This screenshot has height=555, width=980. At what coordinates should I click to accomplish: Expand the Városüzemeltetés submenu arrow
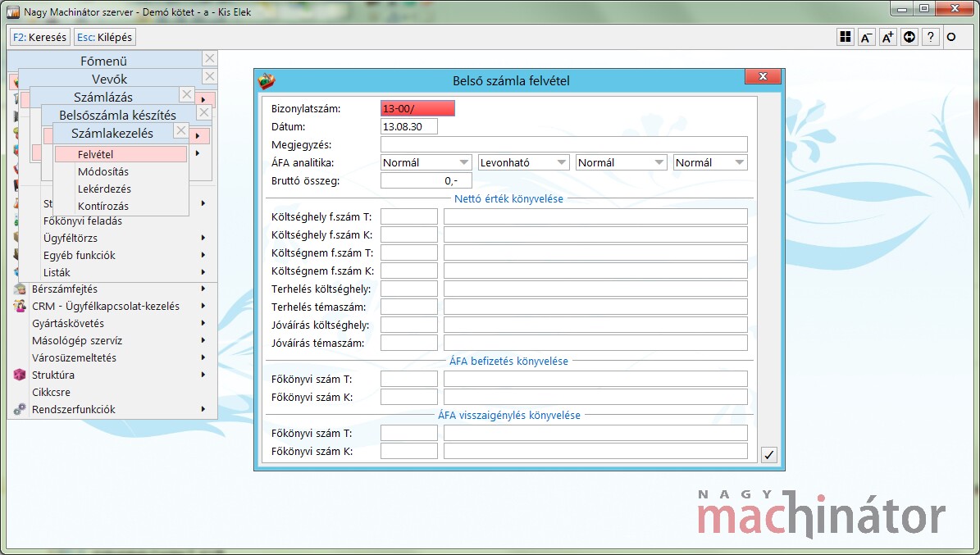click(x=203, y=357)
